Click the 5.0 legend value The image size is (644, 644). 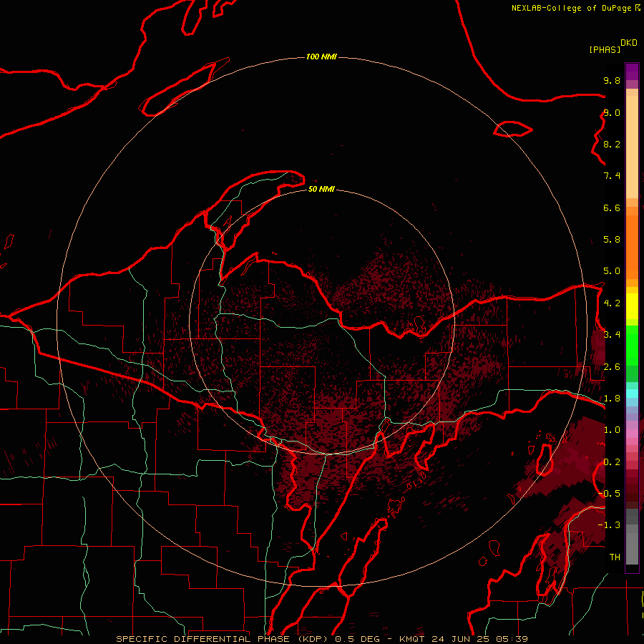click(612, 271)
